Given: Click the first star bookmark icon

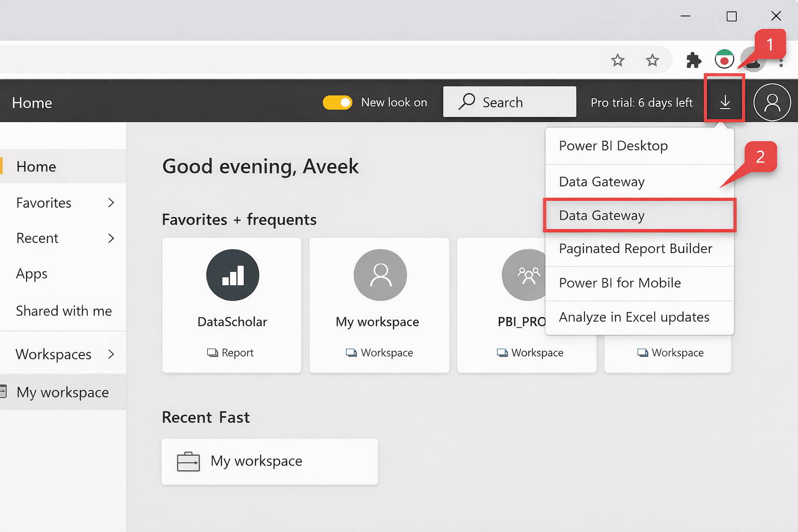Looking at the screenshot, I should click(617, 60).
